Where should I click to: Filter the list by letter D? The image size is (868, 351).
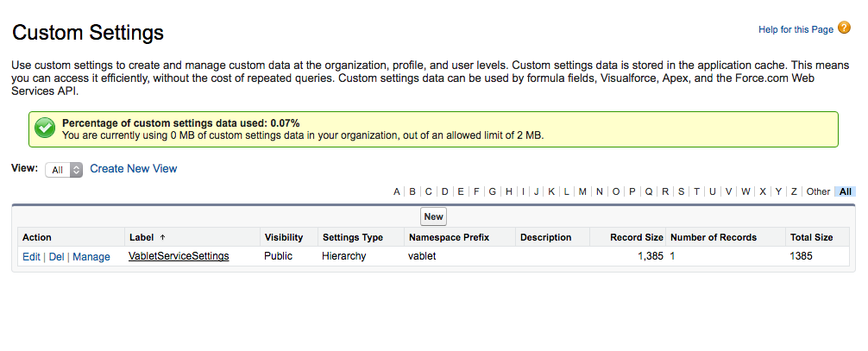(x=445, y=191)
